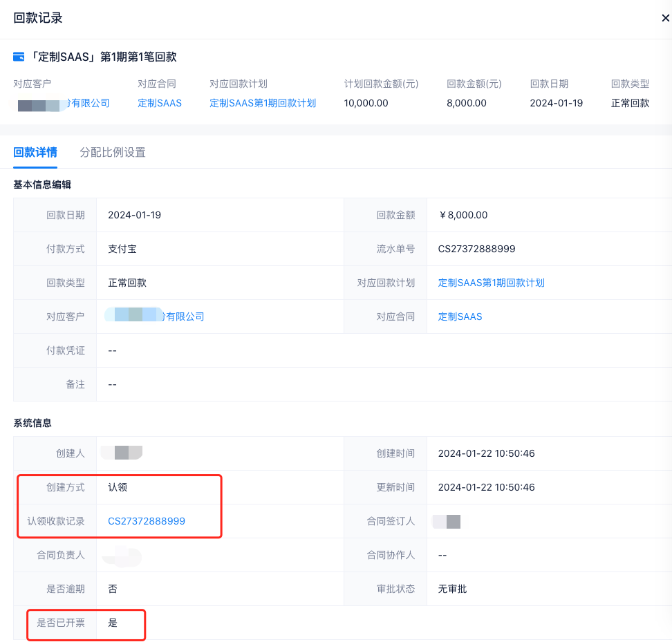Click the 回款金额 ¥8,000.00 value
This screenshot has height=642, width=672.
[463, 216]
